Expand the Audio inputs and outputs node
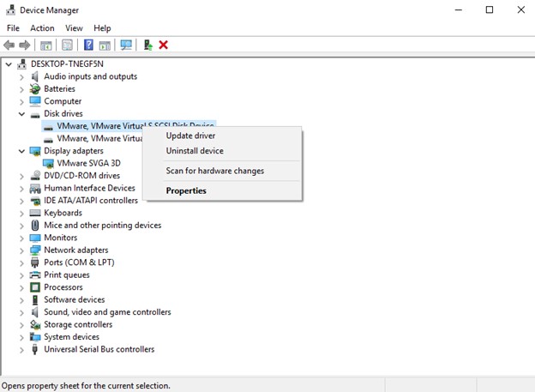Screen dimensions: 535x392 pos(22,76)
